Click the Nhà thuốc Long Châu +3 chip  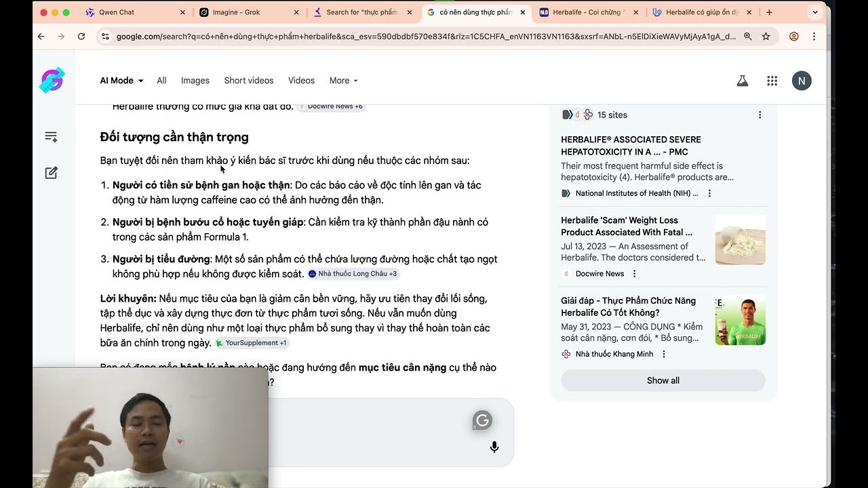pos(353,274)
